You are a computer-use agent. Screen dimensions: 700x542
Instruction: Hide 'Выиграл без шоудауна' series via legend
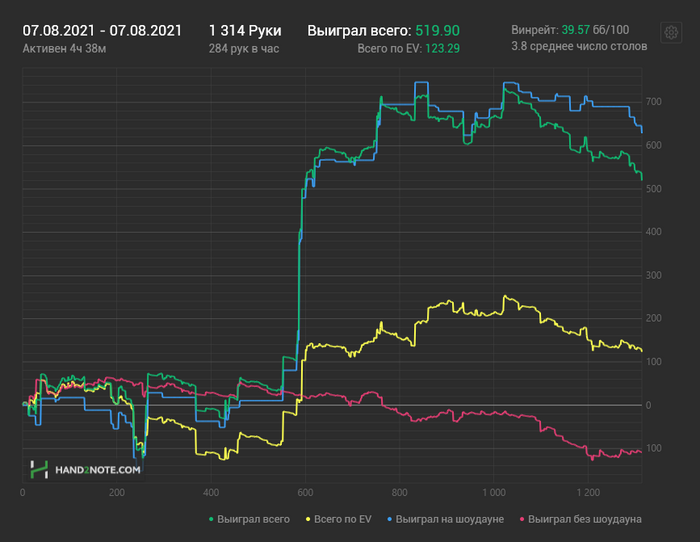(x=584, y=519)
